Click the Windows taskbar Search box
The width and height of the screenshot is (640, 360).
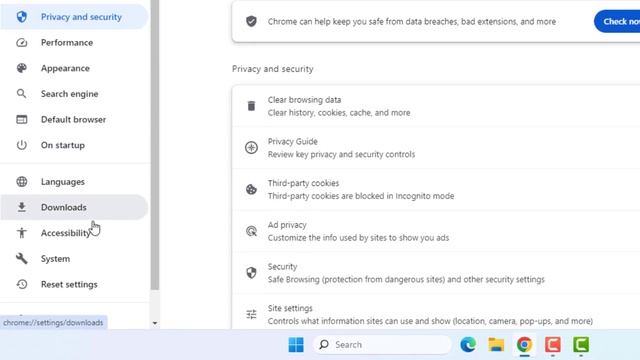[x=382, y=345]
